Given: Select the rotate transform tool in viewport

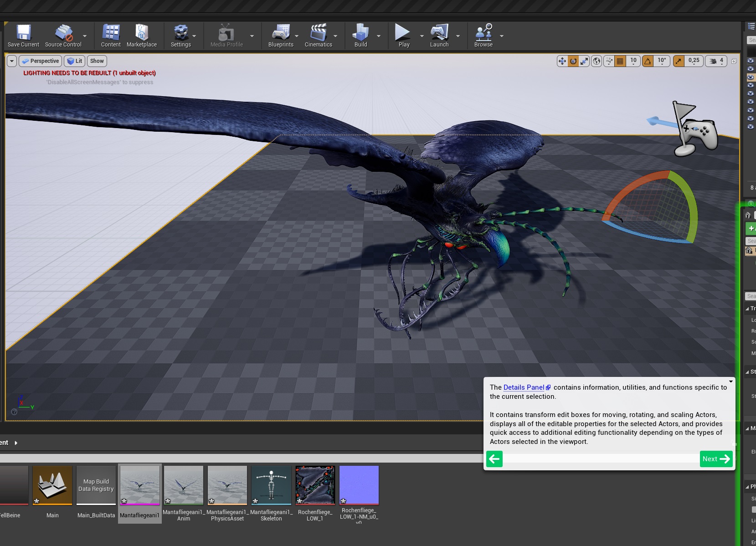Looking at the screenshot, I should [x=573, y=61].
